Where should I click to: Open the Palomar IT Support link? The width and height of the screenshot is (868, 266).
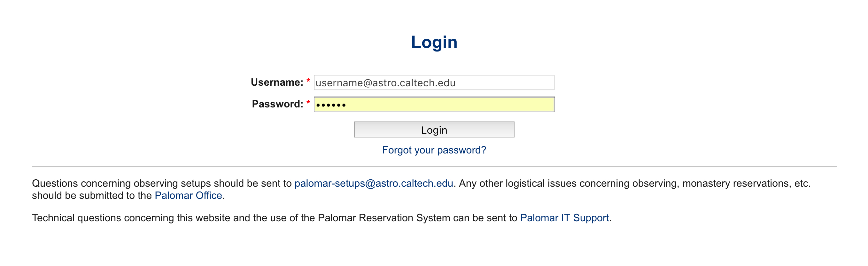[564, 218]
